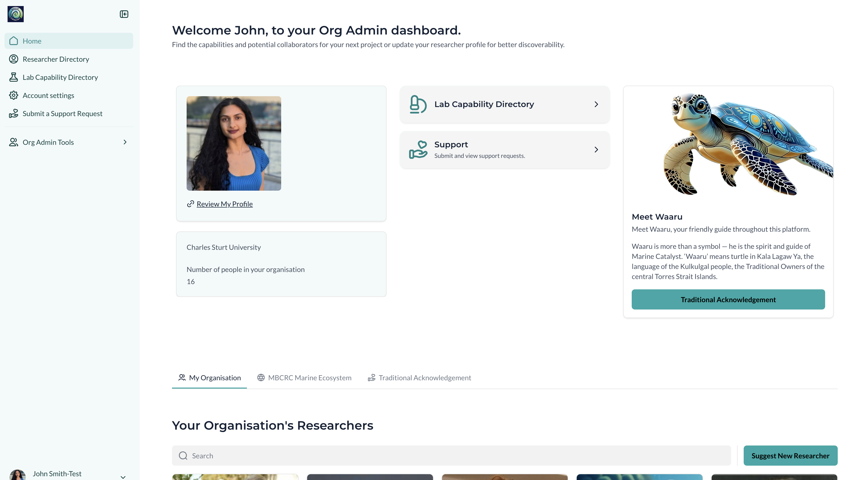The width and height of the screenshot is (868, 480).
Task: Click the Marine Catalyst logo icon
Action: pyautogui.click(x=15, y=14)
